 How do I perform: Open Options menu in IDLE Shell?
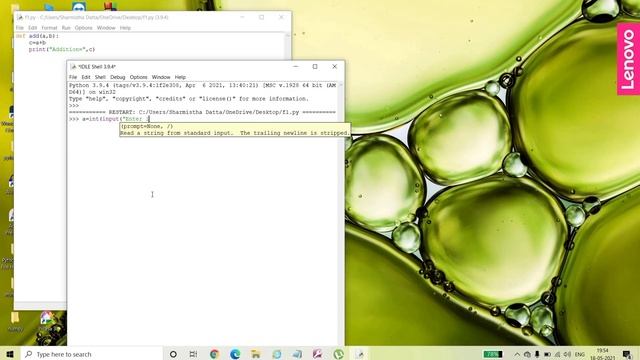138,77
